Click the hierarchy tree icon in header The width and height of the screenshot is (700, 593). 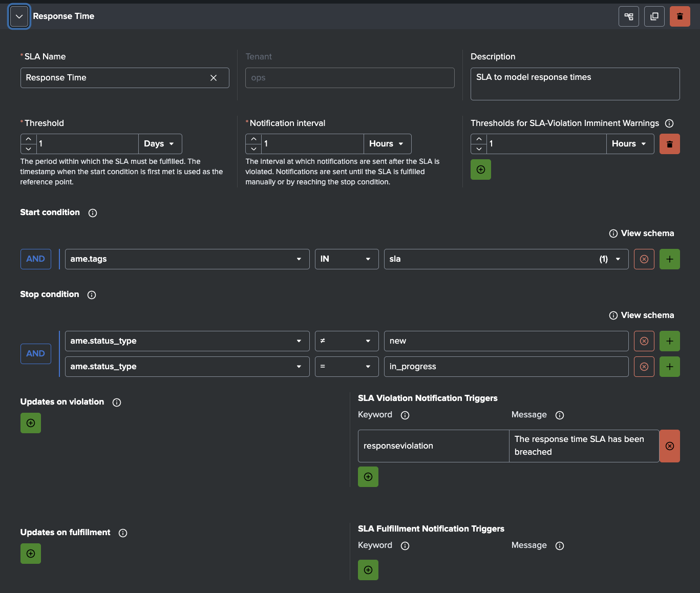(x=628, y=16)
